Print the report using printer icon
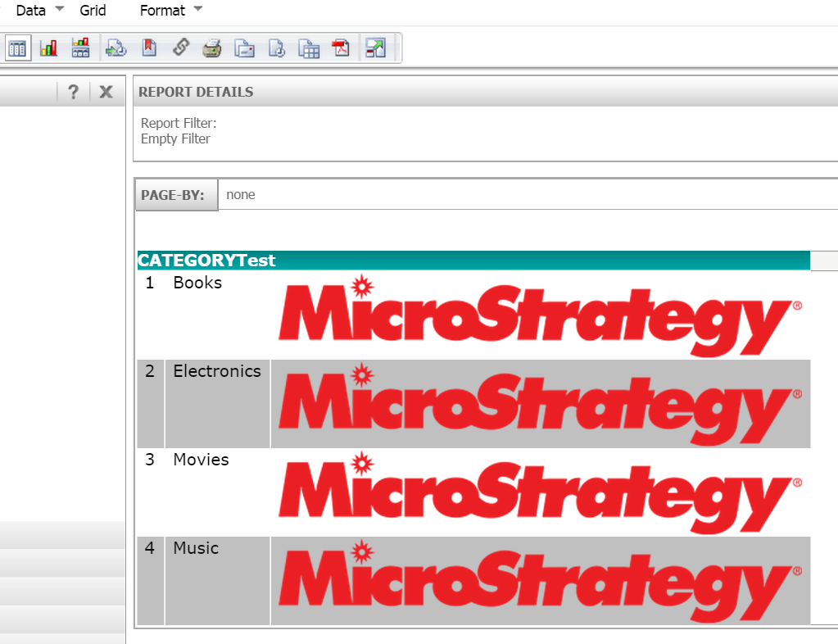This screenshot has height=644, width=838. (x=212, y=48)
